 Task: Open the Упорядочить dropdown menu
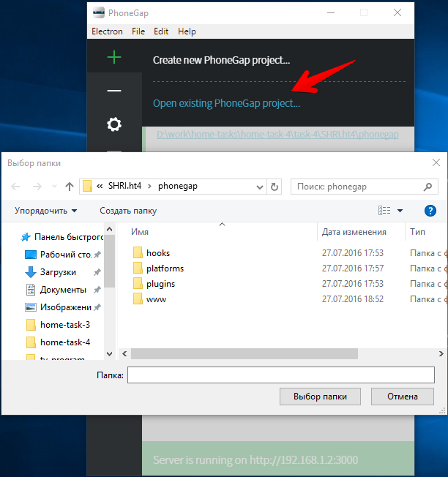(x=45, y=211)
